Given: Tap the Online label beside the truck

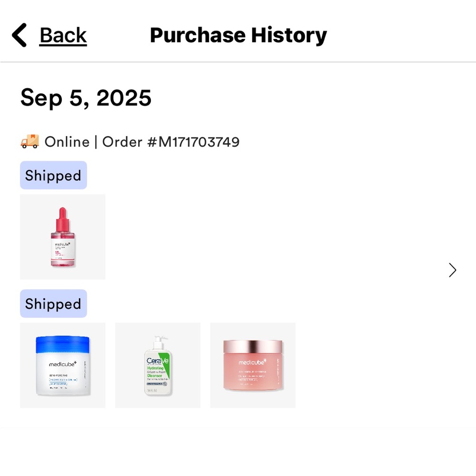Looking at the screenshot, I should [67, 142].
